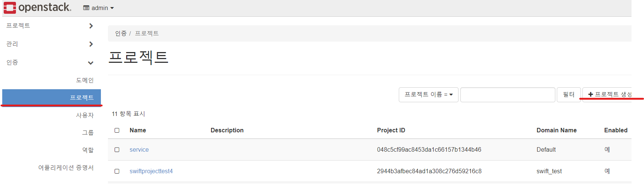Screen dimensions: 644x184
Task: Click the plus 프로젝트 생성 button
Action: [608, 94]
